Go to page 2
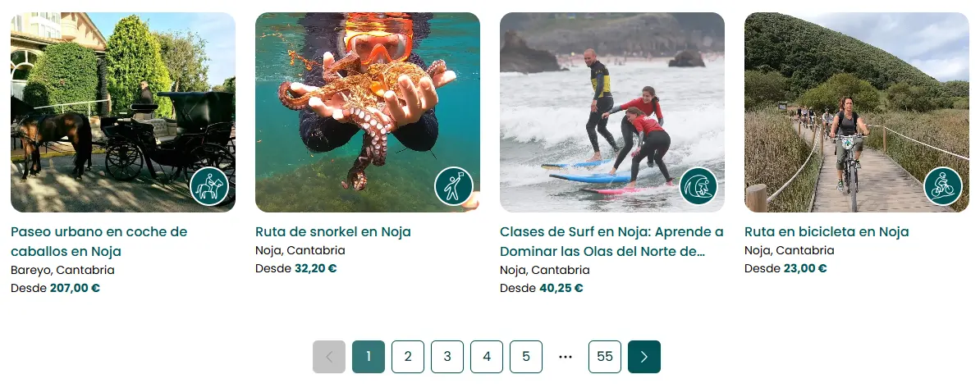Image resolution: width=980 pixels, height=388 pixels. tap(408, 357)
